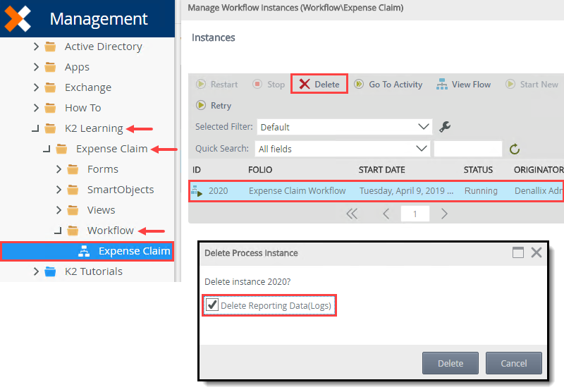The width and height of the screenshot is (564, 392).
Task: Expand the Apps tree node
Action: click(36, 67)
